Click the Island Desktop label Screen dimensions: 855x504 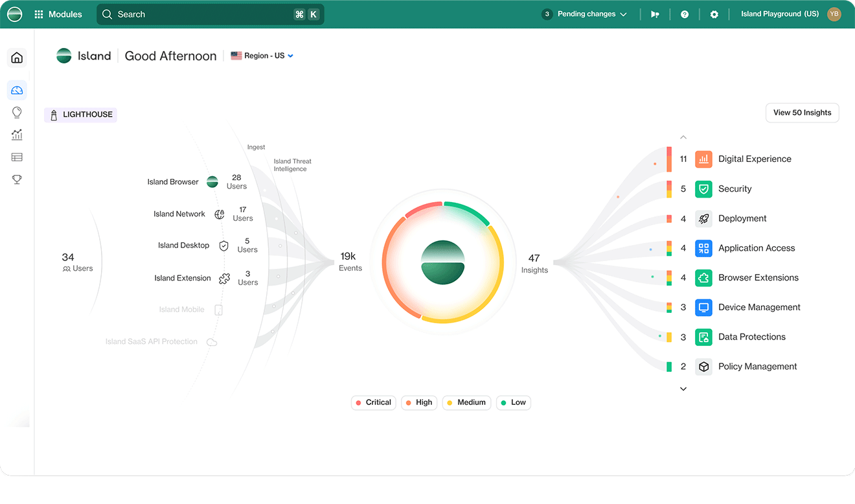point(184,246)
